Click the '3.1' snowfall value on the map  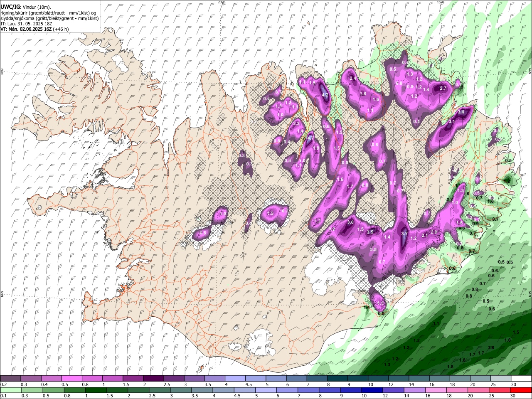click(x=452, y=121)
